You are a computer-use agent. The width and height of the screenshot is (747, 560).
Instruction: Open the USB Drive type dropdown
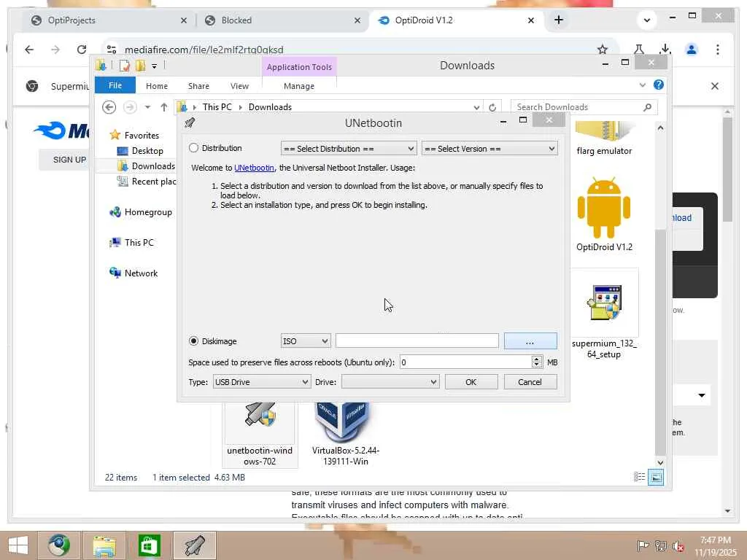(261, 382)
